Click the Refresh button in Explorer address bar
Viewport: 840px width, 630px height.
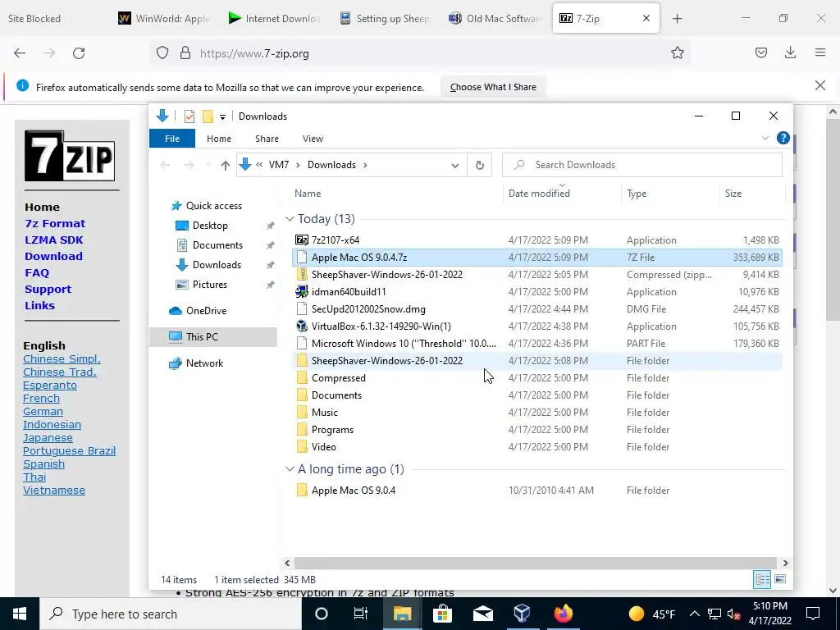point(479,165)
